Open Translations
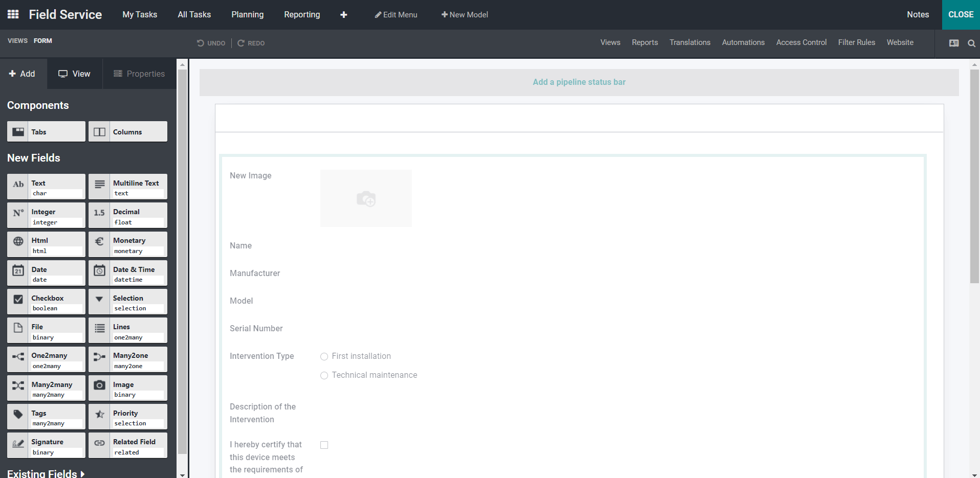Screen dimensions: 980x478 pos(690,42)
